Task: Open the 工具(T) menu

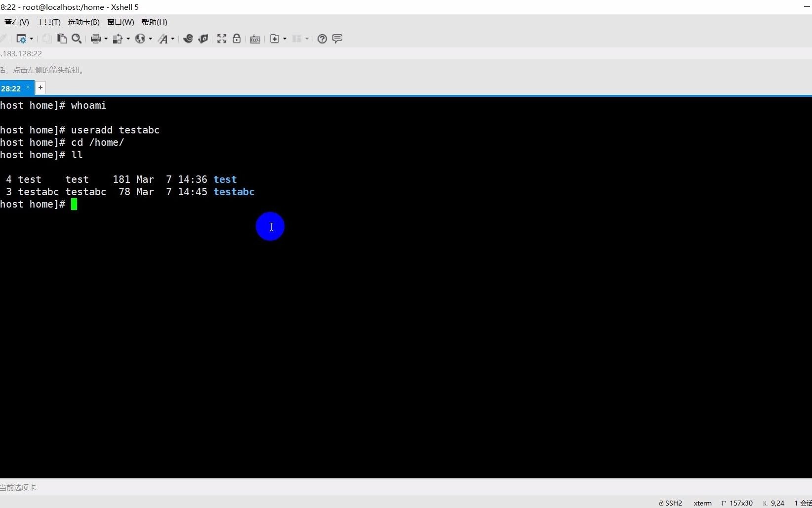Action: (48, 22)
